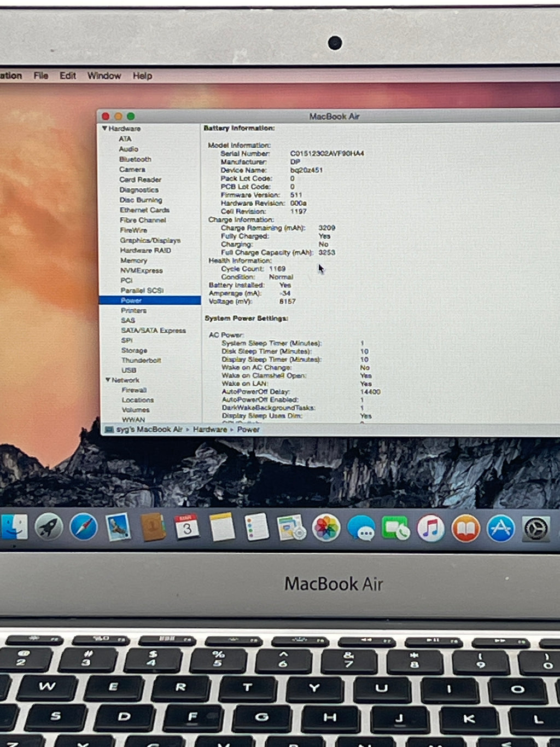The image size is (560, 747).
Task: Open the Window menu
Action: 104,76
